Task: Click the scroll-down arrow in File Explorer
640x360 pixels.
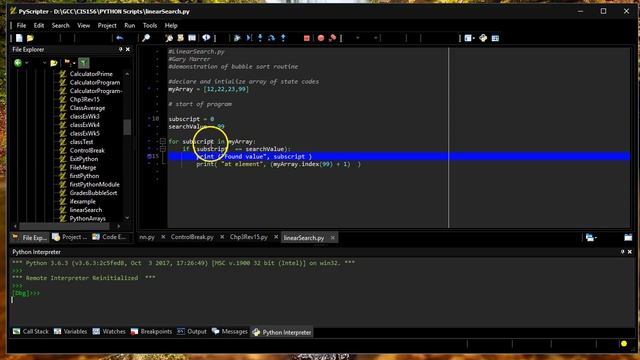Action: pyautogui.click(x=127, y=218)
